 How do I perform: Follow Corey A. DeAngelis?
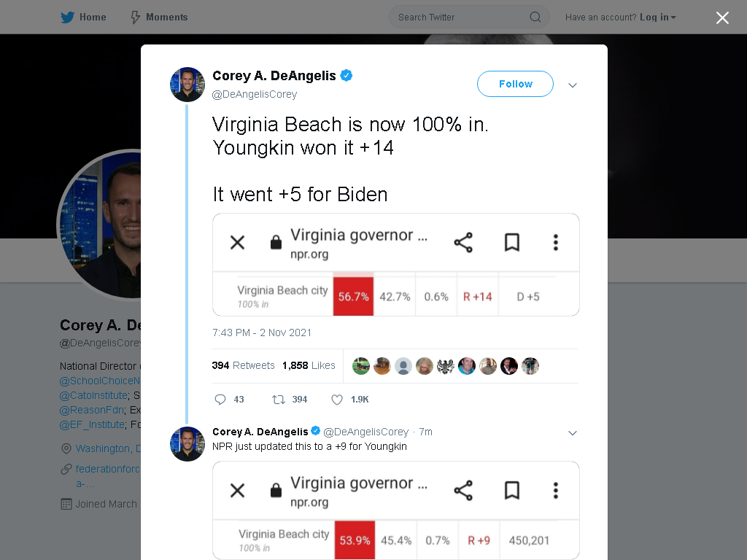515,84
